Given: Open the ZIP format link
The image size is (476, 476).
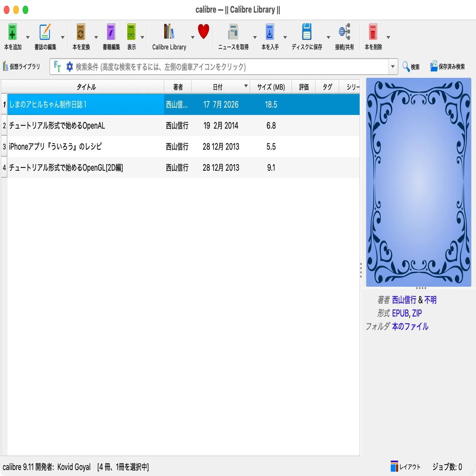Looking at the screenshot, I should pyautogui.click(x=417, y=313).
